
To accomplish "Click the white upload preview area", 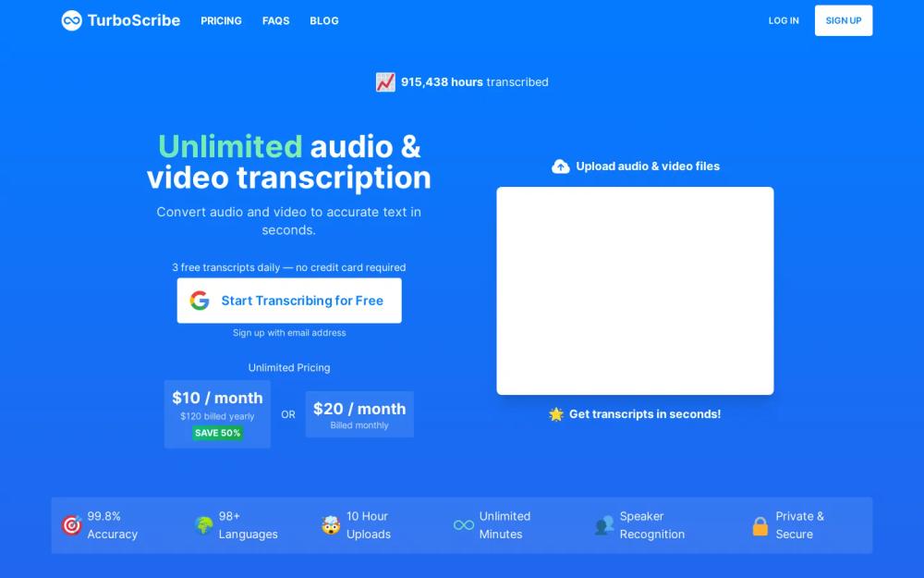I will click(x=636, y=290).
